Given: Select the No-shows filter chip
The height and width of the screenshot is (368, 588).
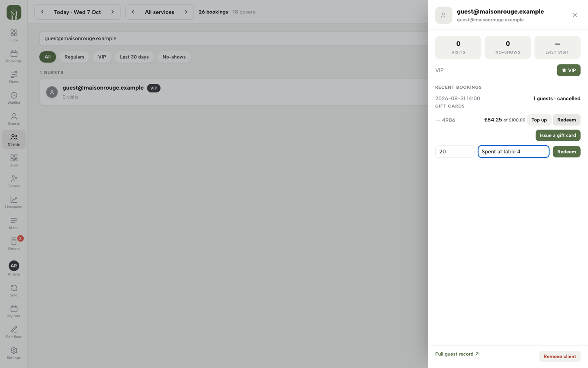Looking at the screenshot, I should (x=174, y=57).
